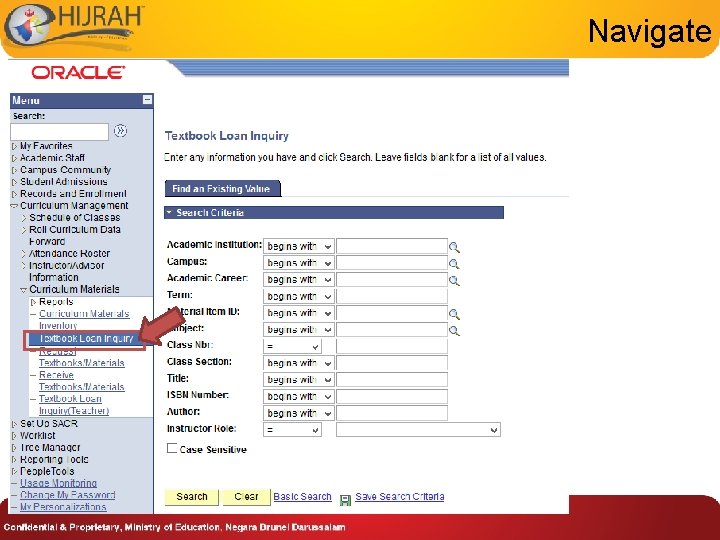
Task: Collapse Curriculum Materials submenu
Action: point(23,290)
